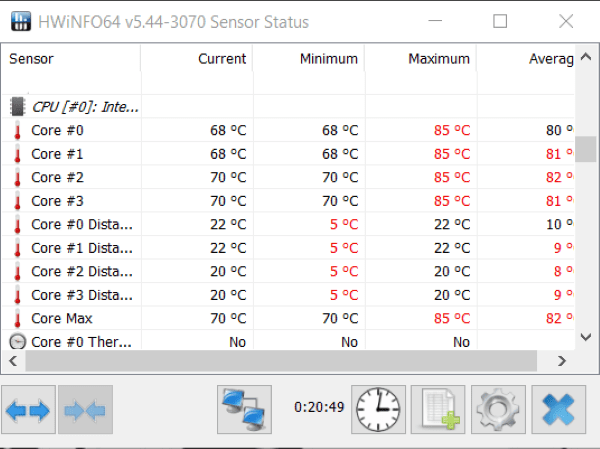
Task: Select the Core #3 sensor label
Action: click(57, 201)
